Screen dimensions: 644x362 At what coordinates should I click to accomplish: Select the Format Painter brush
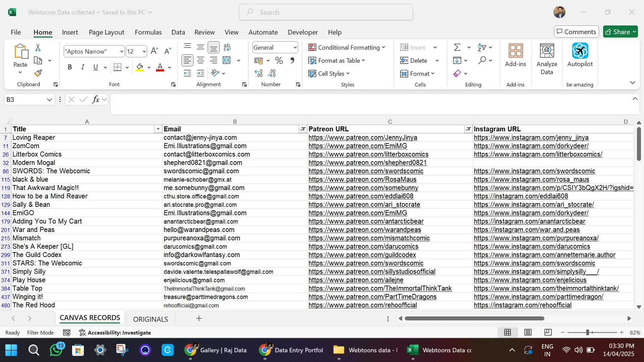[38, 73]
